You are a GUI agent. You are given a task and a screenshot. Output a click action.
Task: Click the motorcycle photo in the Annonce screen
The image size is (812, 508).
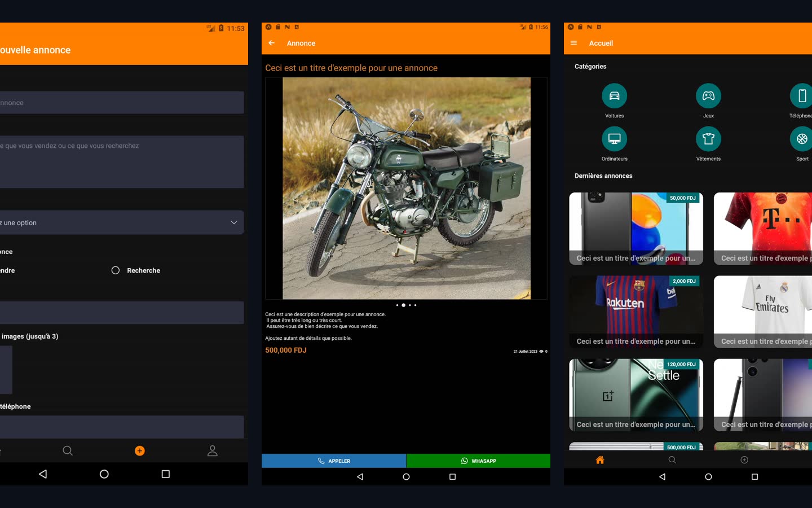click(x=407, y=189)
